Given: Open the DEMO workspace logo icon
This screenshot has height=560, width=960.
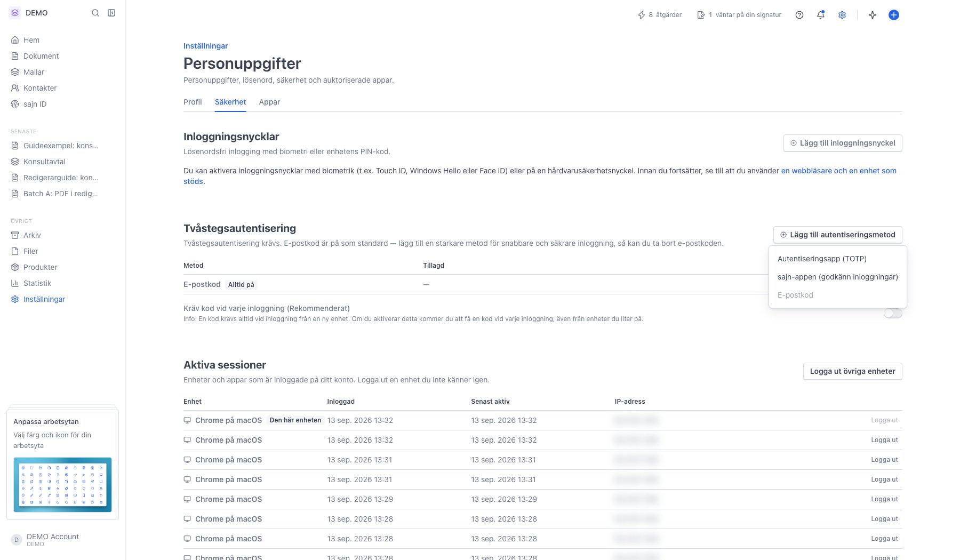Looking at the screenshot, I should 15,13.
